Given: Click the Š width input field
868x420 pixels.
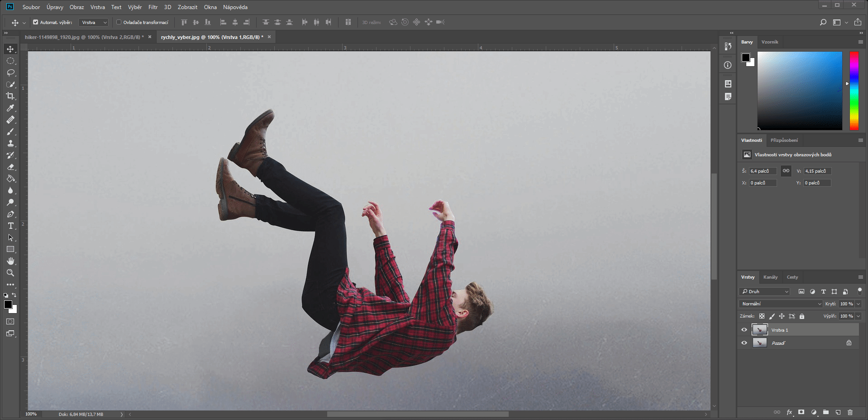Looking at the screenshot, I should pos(763,171).
